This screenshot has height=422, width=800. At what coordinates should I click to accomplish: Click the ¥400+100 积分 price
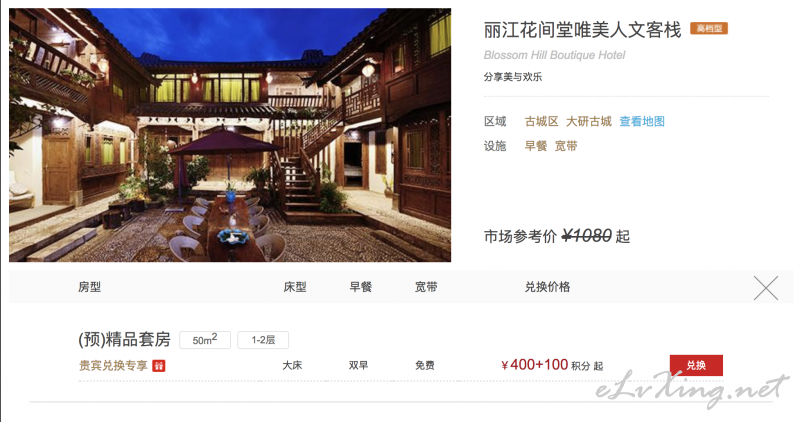pyautogui.click(x=552, y=365)
